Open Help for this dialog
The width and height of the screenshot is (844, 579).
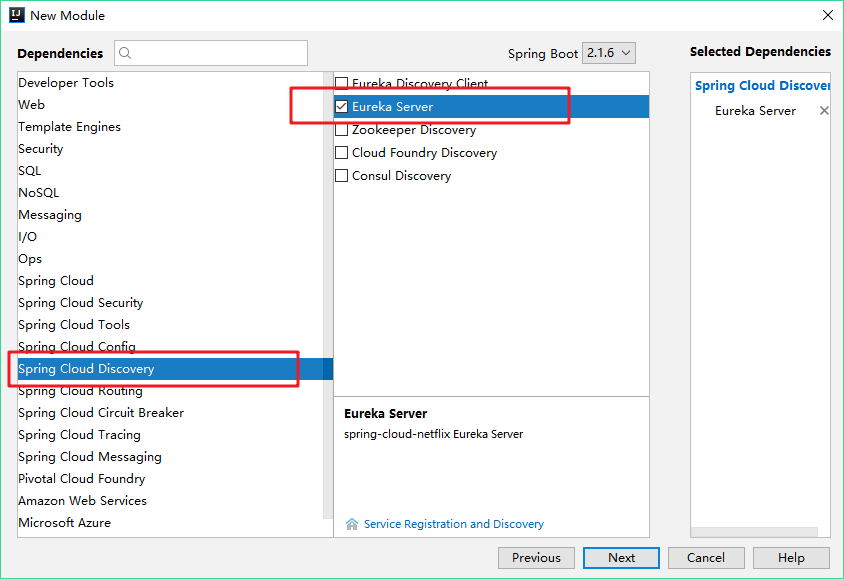tap(791, 558)
